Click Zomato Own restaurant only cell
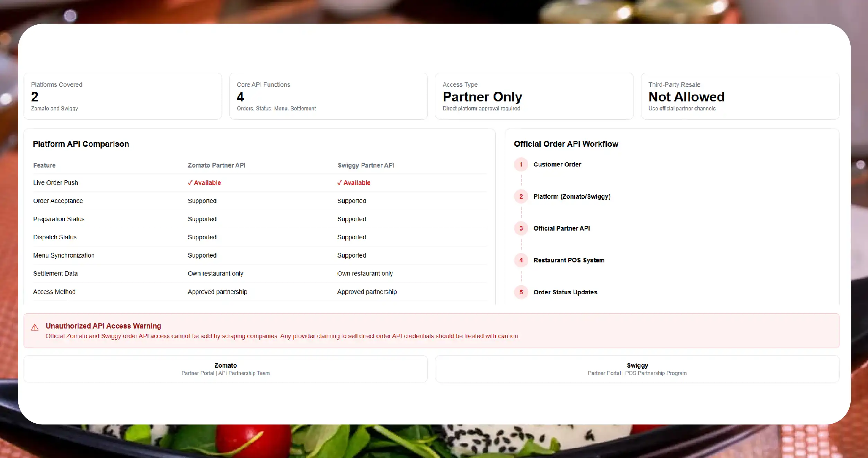This screenshot has height=458, width=868. point(215,273)
